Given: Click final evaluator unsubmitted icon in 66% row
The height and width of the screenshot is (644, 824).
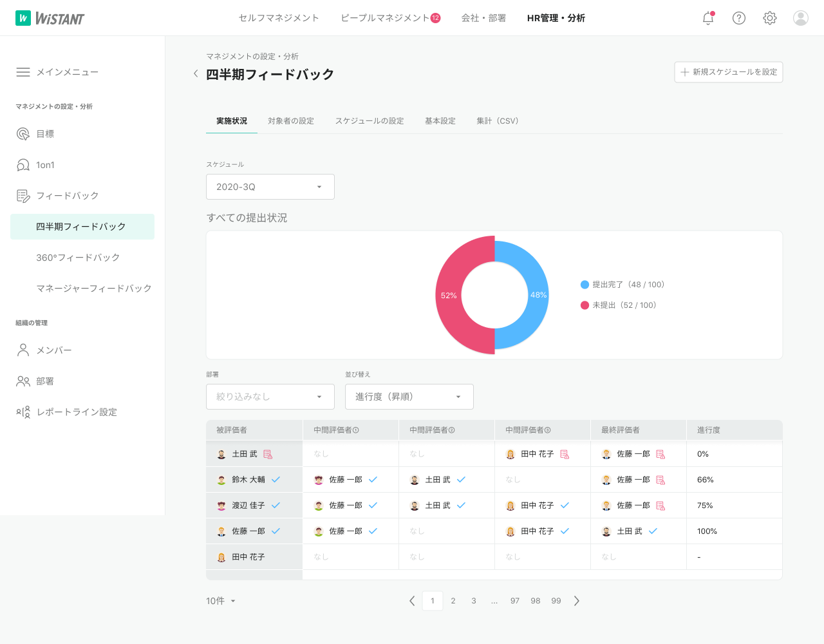Looking at the screenshot, I should pyautogui.click(x=660, y=480).
